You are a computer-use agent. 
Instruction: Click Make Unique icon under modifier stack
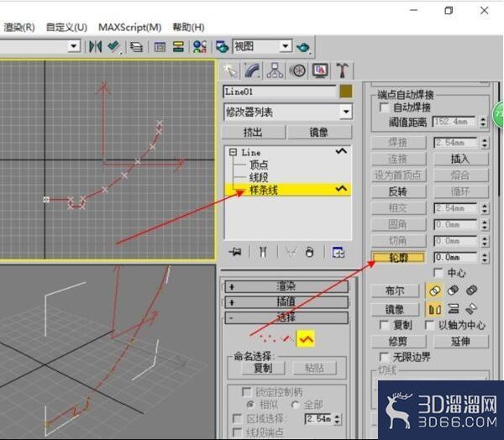coord(291,252)
